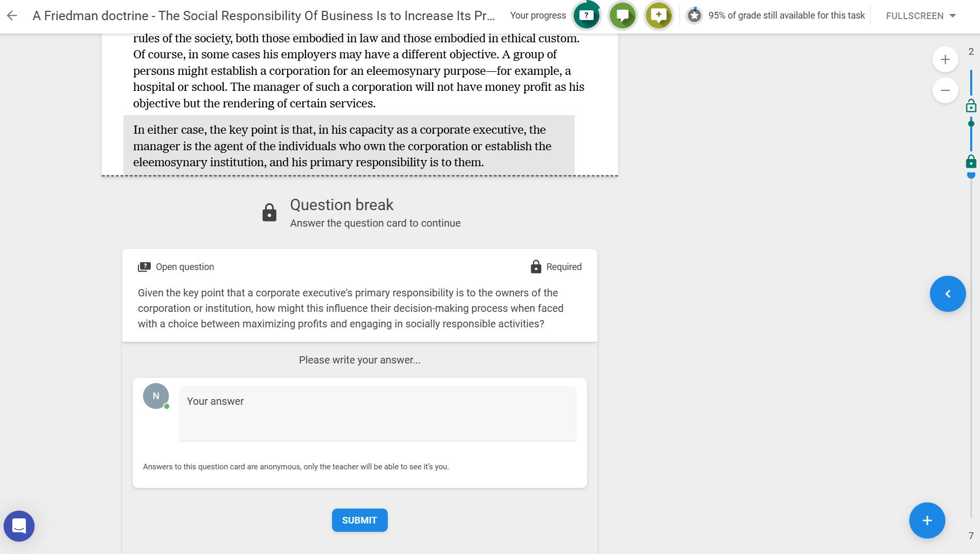The width and height of the screenshot is (980, 554).
Task: Click the grade star icon
Action: click(x=694, y=15)
